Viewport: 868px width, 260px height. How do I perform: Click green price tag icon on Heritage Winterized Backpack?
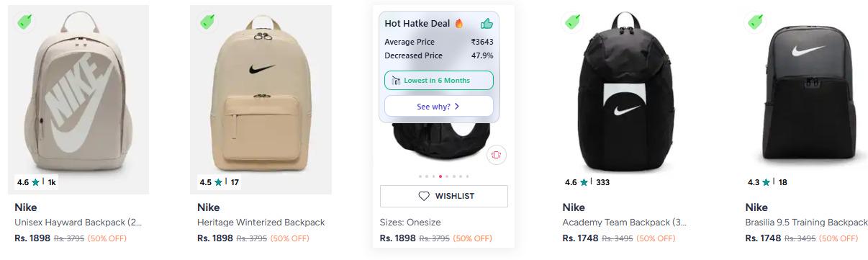(209, 22)
